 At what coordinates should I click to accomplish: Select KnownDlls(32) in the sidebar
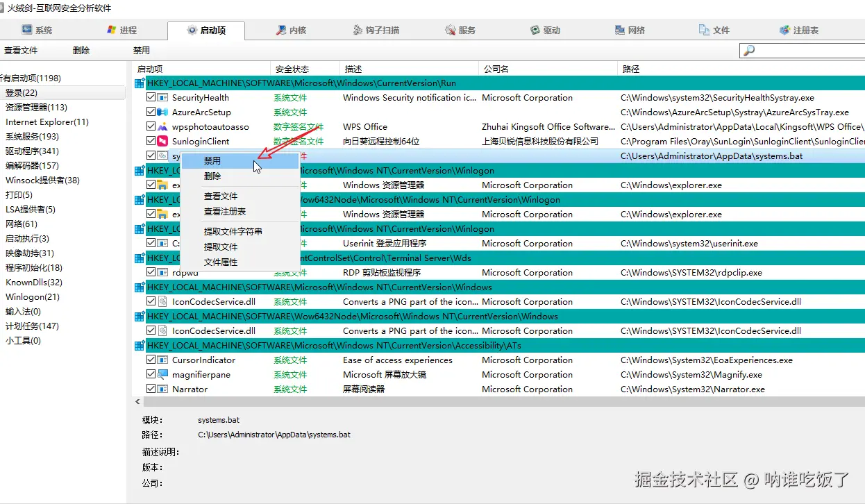point(34,283)
